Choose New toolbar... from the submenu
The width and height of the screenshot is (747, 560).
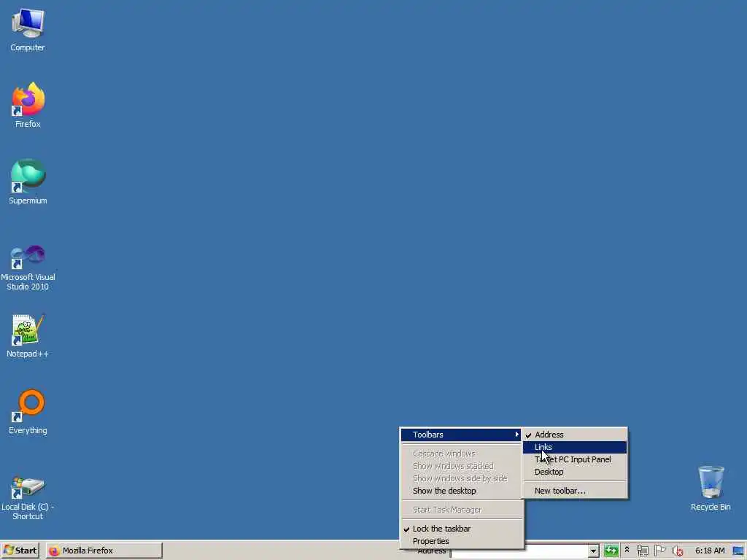coord(575,491)
